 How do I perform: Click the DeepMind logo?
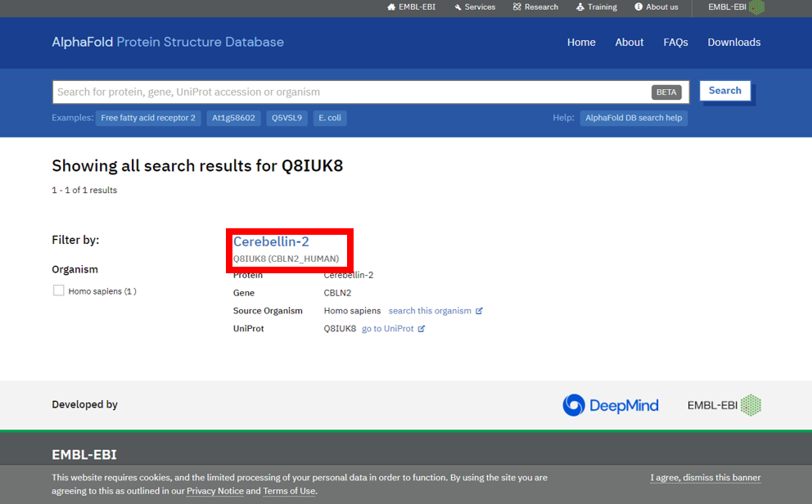pyautogui.click(x=611, y=405)
